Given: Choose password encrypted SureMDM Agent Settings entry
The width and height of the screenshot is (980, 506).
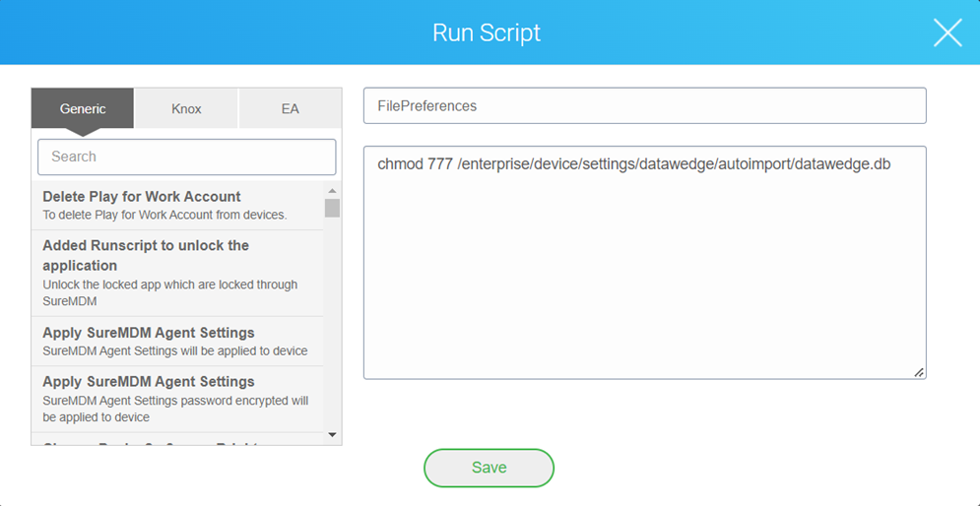Looking at the screenshot, I should click(x=177, y=399).
